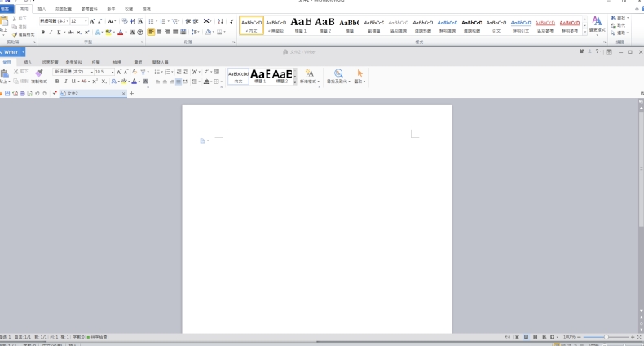Click Word's justify icon
The image size is (644, 346).
[x=175, y=32]
